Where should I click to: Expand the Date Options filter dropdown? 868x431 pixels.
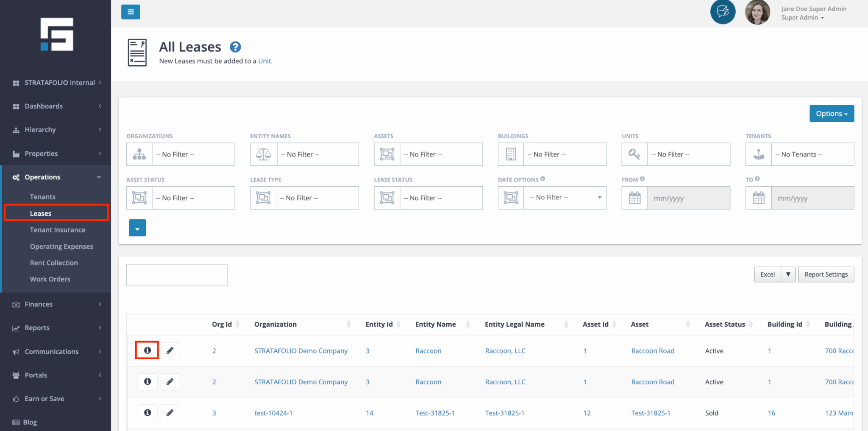pos(565,198)
